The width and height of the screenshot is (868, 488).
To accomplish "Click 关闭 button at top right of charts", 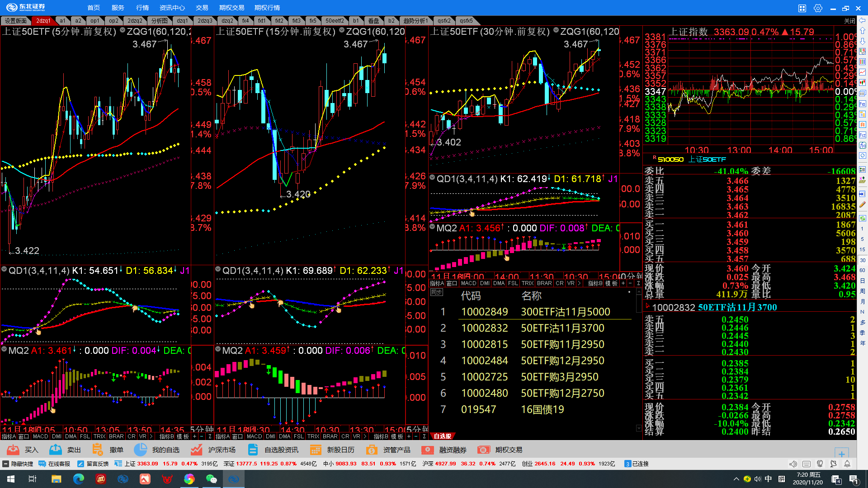I will pos(849,21).
